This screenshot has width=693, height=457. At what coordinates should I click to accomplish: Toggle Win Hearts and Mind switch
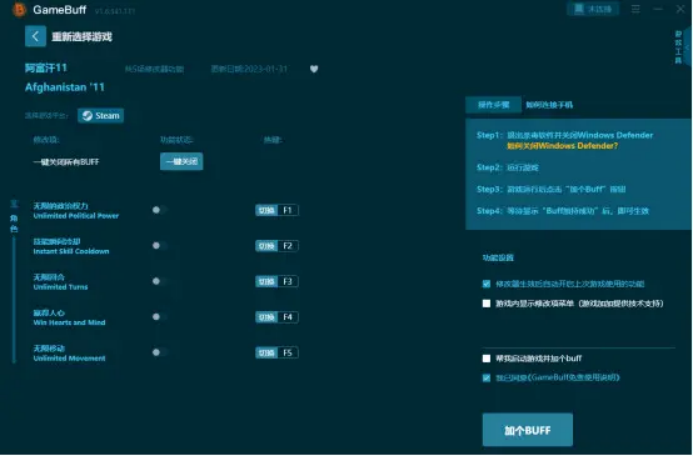tap(159, 317)
